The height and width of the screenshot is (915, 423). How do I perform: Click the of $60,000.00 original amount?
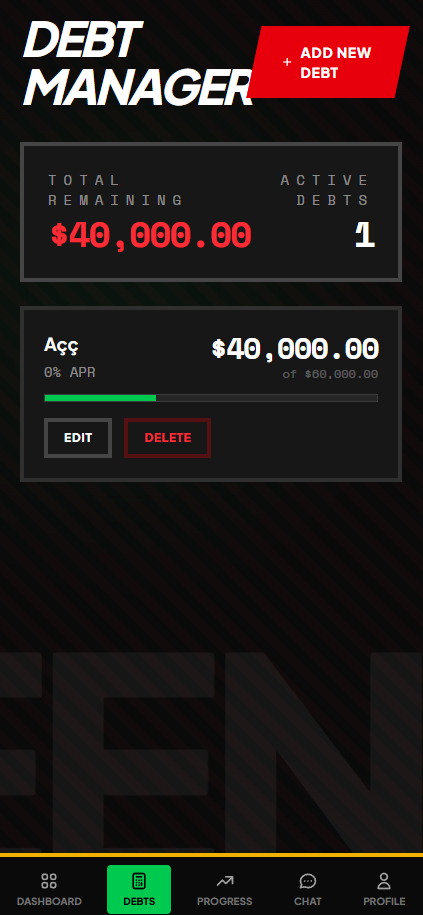pos(330,374)
